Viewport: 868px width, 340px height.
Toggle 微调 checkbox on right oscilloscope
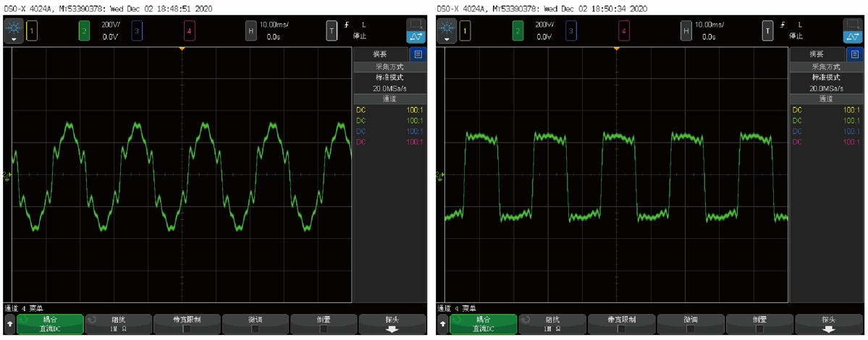[x=691, y=328]
